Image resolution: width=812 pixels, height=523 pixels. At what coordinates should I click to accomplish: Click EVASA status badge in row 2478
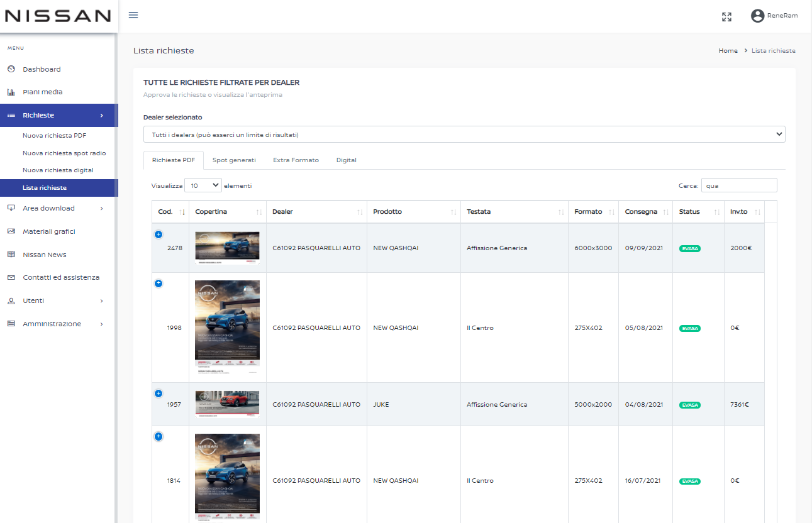pyautogui.click(x=689, y=248)
